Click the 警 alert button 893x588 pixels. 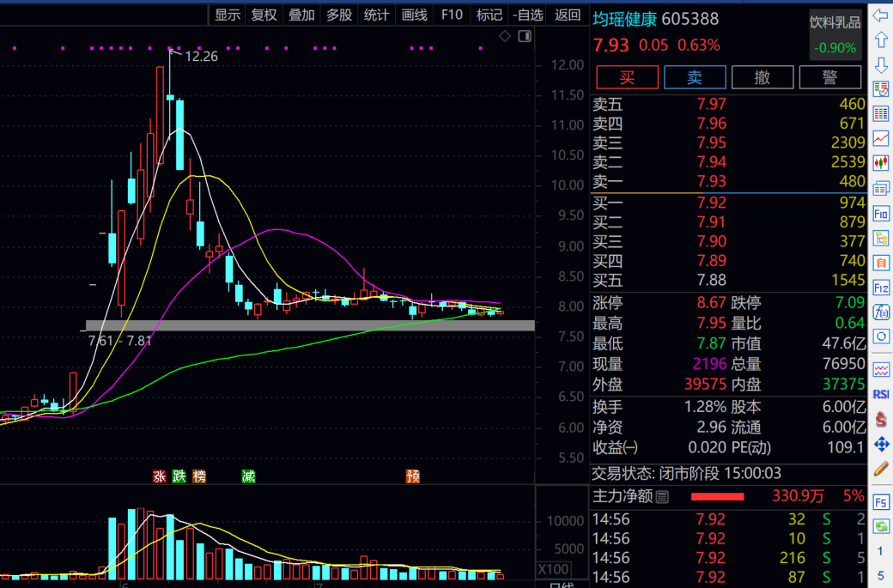pos(829,77)
